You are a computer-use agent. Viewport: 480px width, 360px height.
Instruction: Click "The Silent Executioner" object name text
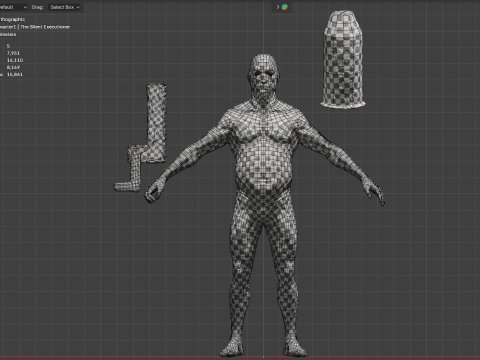(45, 27)
